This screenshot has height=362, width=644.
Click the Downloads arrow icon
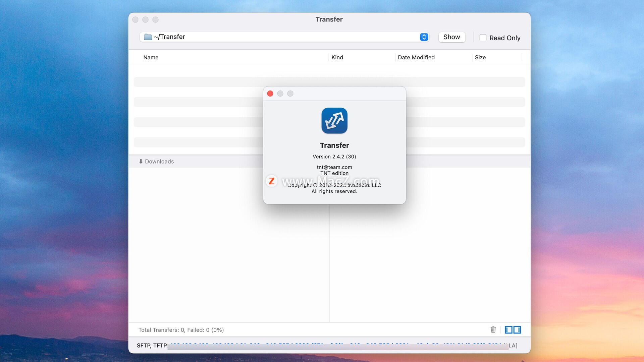coord(141,162)
